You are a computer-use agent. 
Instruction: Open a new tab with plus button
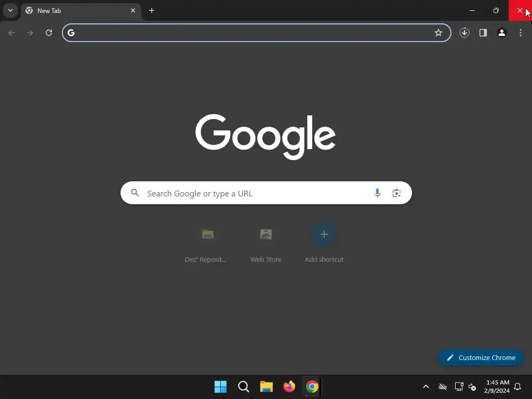coord(152,10)
